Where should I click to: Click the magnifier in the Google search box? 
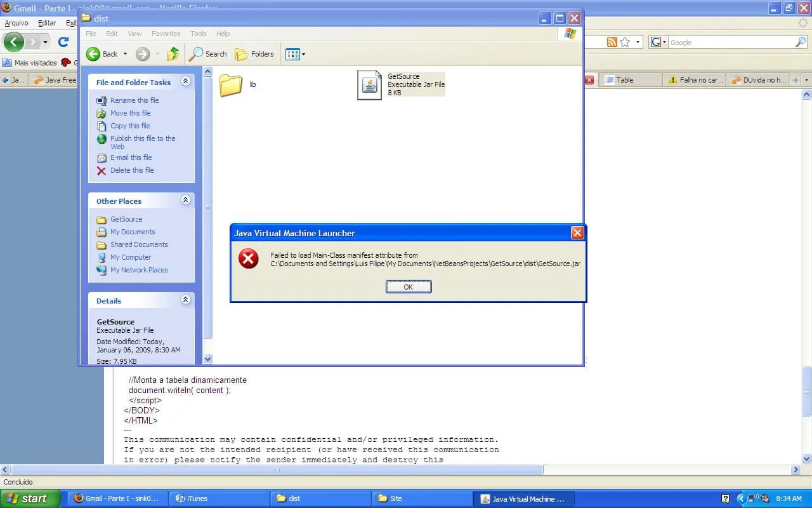[x=801, y=42]
